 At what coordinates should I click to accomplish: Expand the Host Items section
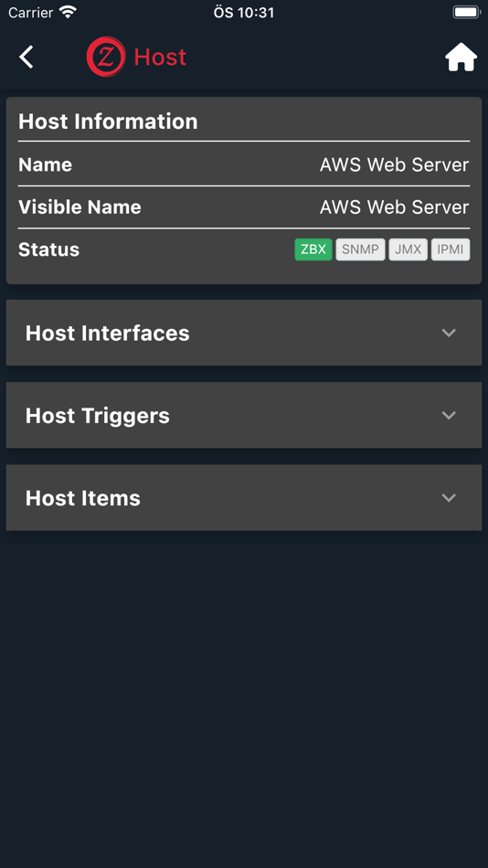pos(244,498)
